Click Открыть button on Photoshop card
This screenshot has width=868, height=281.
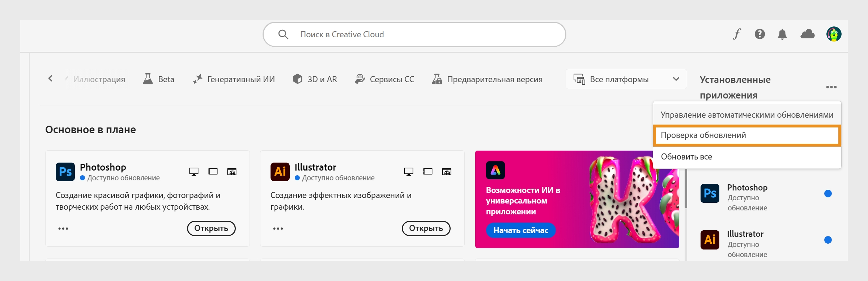[x=211, y=228]
